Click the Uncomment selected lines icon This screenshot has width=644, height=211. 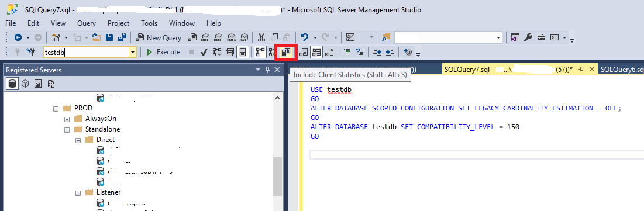pyautogui.click(x=360, y=51)
